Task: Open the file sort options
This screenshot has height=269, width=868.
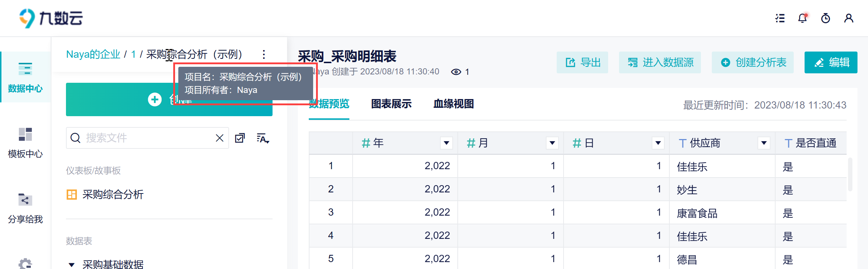Action: click(263, 138)
